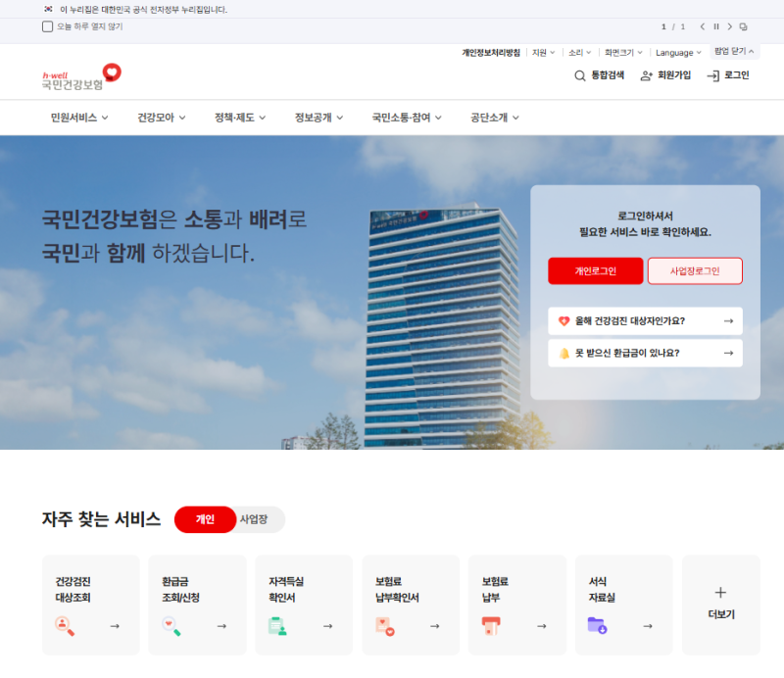Image resolution: width=784 pixels, height=678 pixels.
Task: Check the 오늘 하루 열지 않기 checkbox
Action: pos(47,26)
